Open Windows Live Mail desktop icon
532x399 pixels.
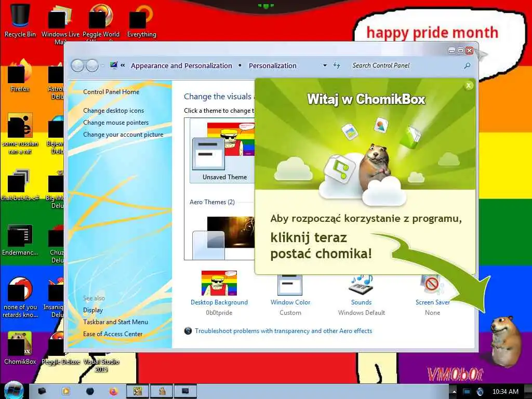pos(60,22)
